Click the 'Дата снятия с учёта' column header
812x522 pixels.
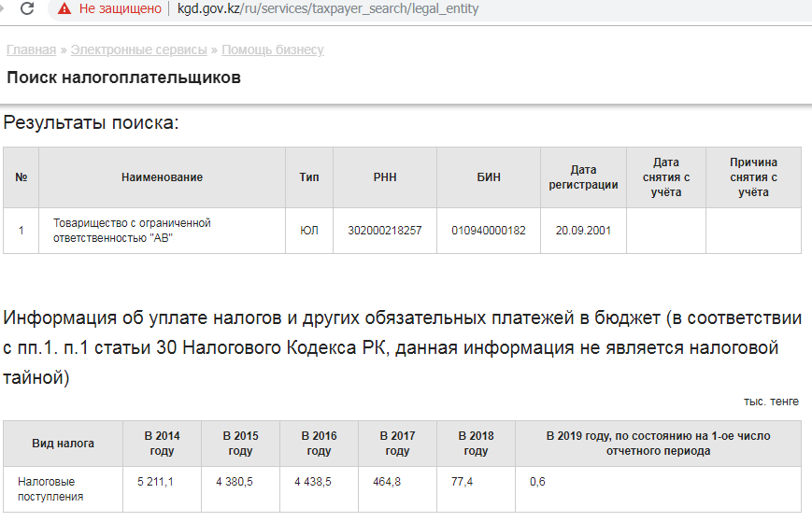pos(666,177)
